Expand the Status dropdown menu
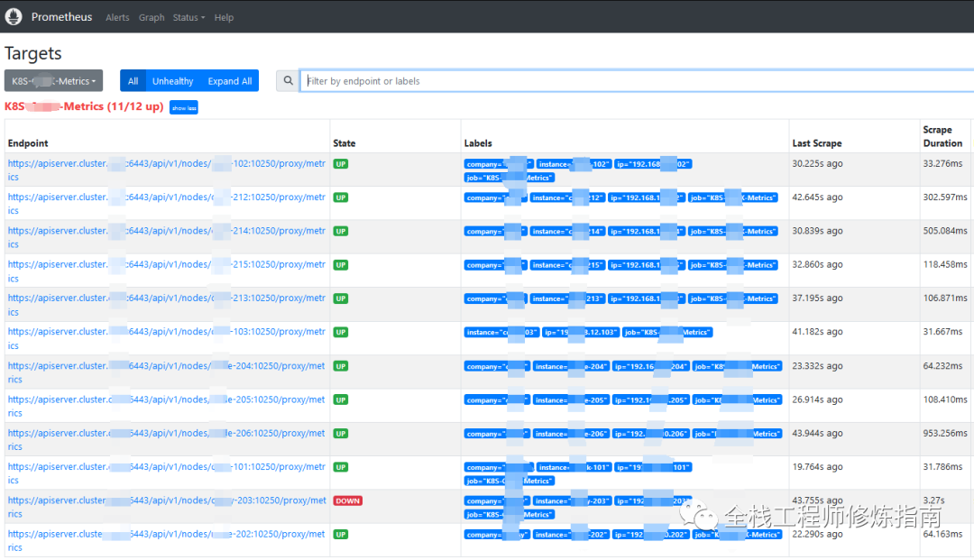 [188, 17]
